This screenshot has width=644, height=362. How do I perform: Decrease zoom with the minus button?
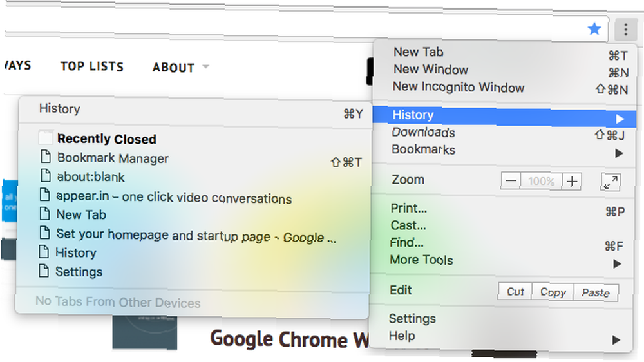tap(511, 181)
